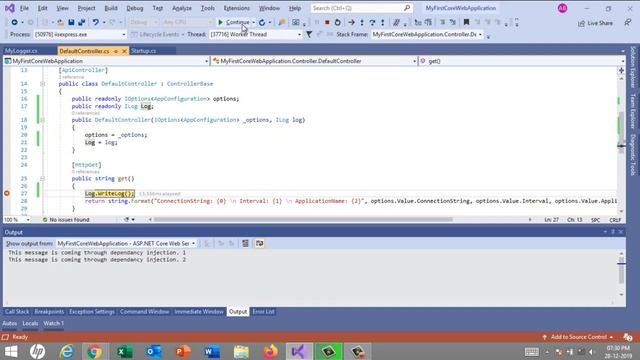Click the Show Next Statement arrow icon
Viewport: 640px width, 360px height.
tap(351, 22)
